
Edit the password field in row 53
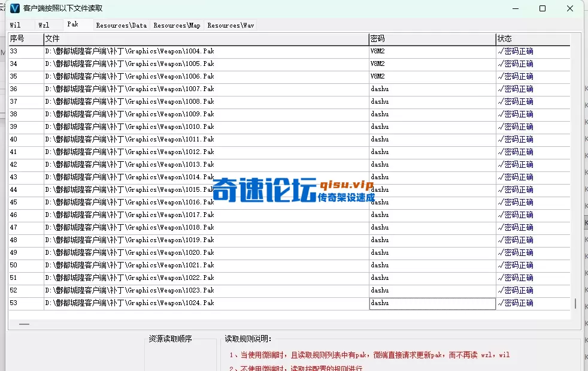(432, 303)
